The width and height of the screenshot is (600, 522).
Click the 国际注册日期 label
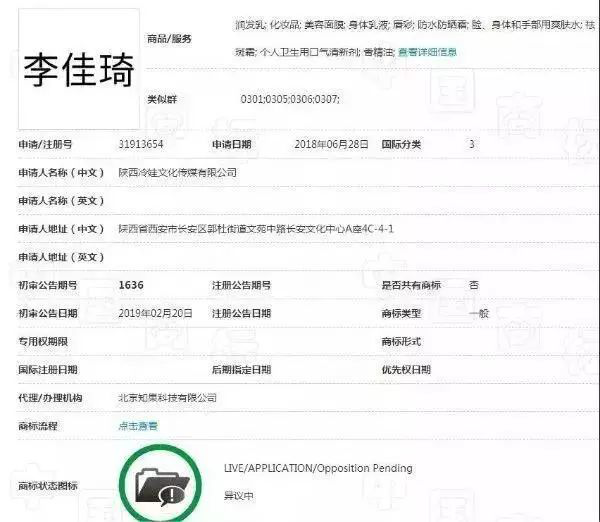point(48,370)
